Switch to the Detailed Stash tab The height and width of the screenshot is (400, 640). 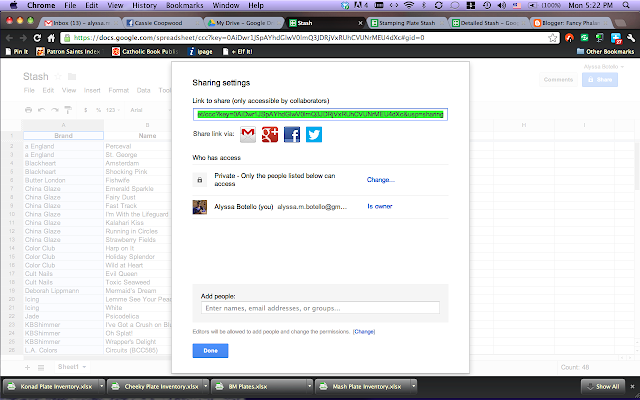click(487, 23)
